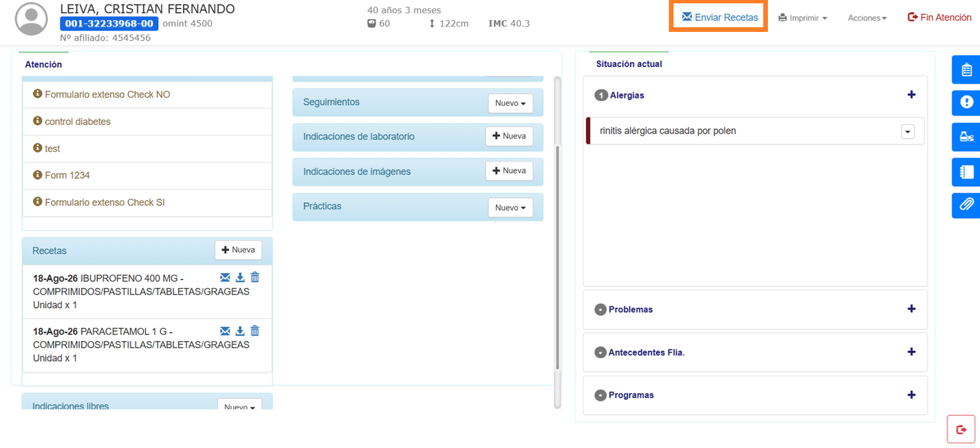Open the Formulario extenso Check SI entry

point(148,203)
